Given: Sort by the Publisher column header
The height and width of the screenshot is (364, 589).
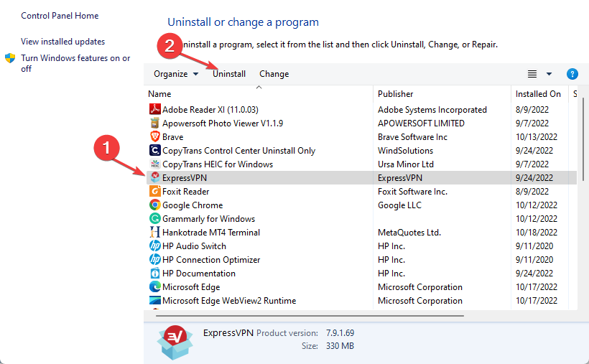Looking at the screenshot, I should pyautogui.click(x=442, y=94).
